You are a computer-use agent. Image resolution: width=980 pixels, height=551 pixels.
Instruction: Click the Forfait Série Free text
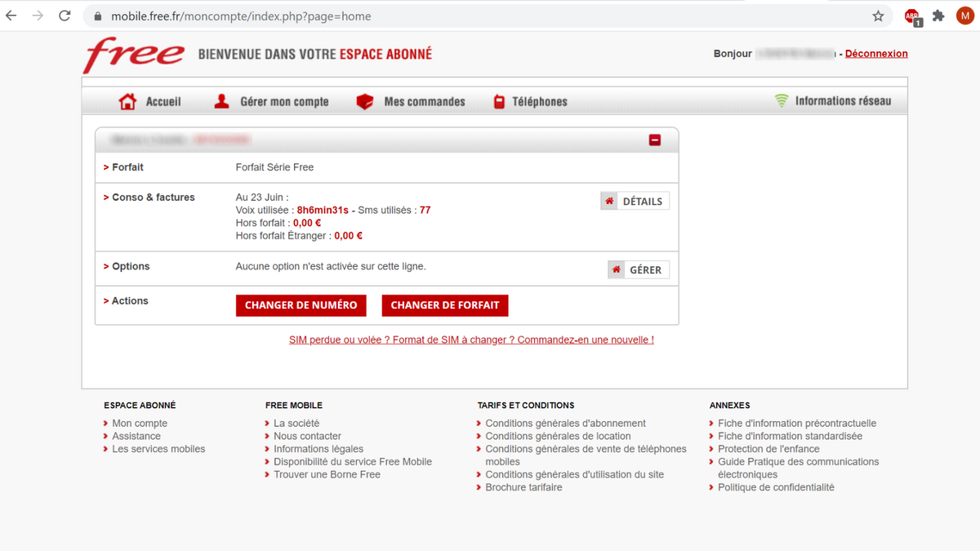tap(274, 167)
